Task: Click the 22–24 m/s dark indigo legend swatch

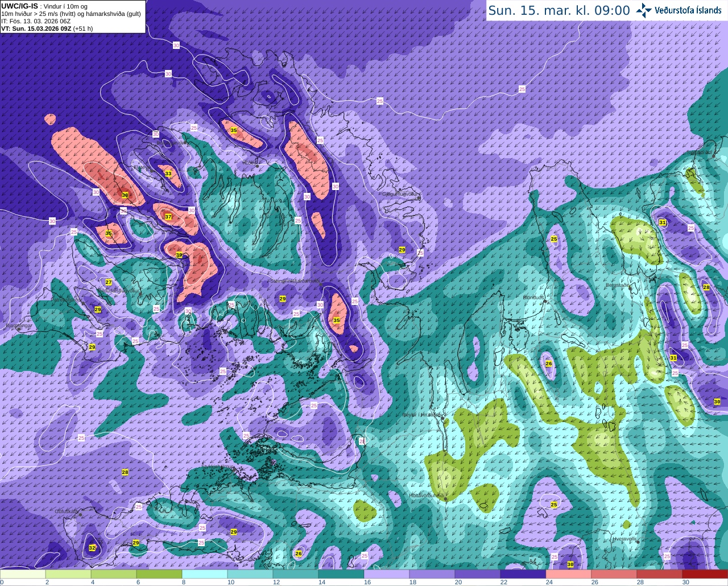Action: [523, 574]
